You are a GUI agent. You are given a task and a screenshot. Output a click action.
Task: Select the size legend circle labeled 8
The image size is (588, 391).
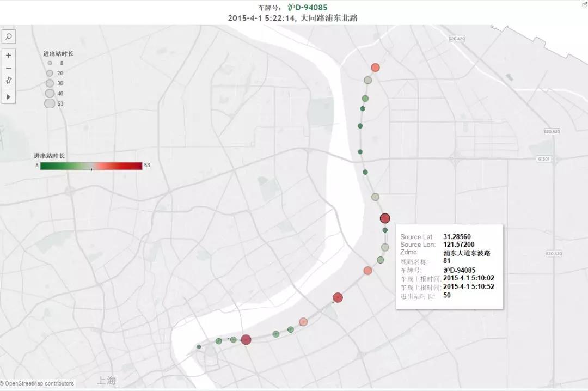(50, 63)
